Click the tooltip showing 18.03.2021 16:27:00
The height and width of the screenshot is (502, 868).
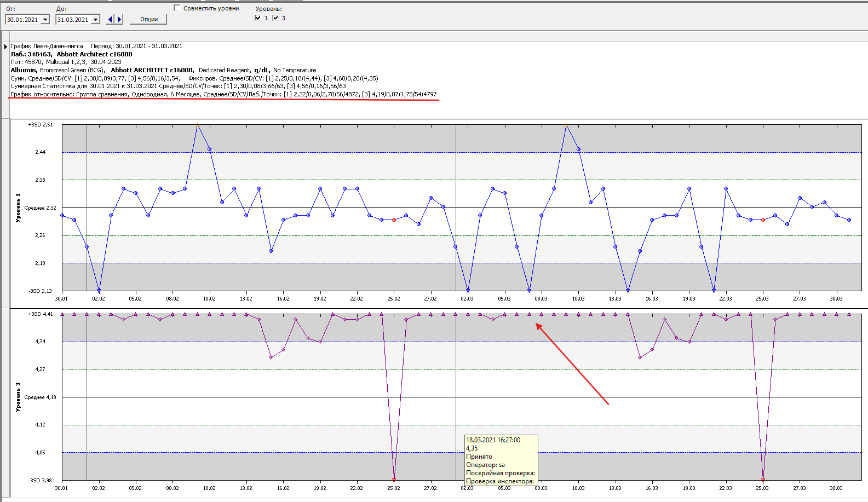point(501,460)
